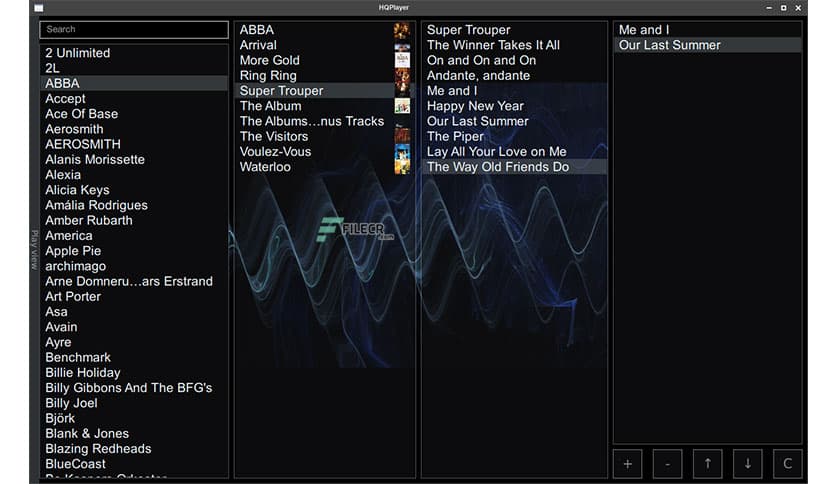Select Our Last Summer in the playlist panel
The height and width of the screenshot is (484, 836).
(x=708, y=45)
